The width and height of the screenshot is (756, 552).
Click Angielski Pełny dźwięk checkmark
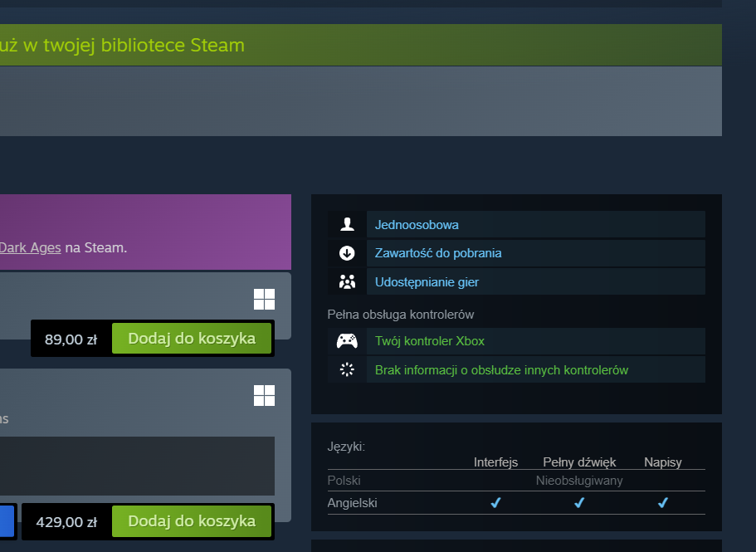pyautogui.click(x=579, y=503)
